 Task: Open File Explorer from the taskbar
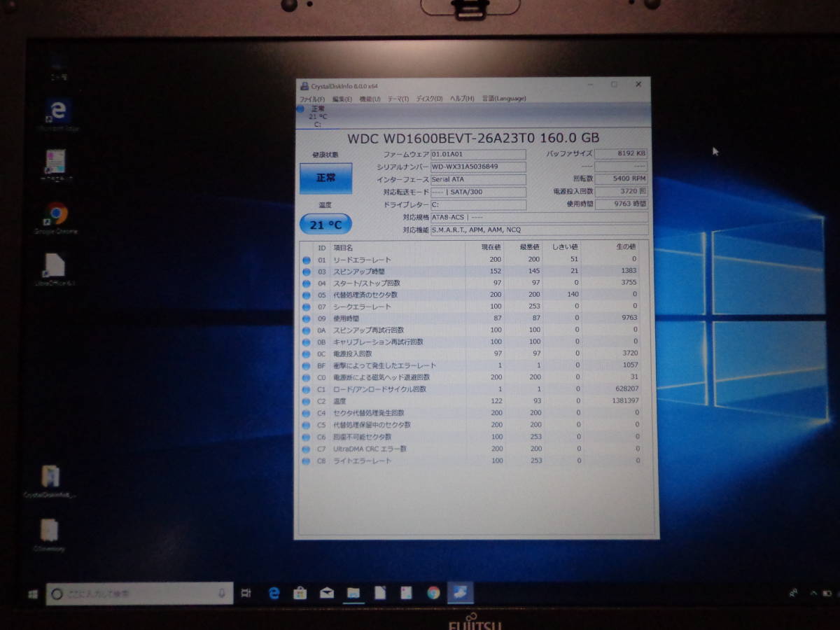[353, 593]
